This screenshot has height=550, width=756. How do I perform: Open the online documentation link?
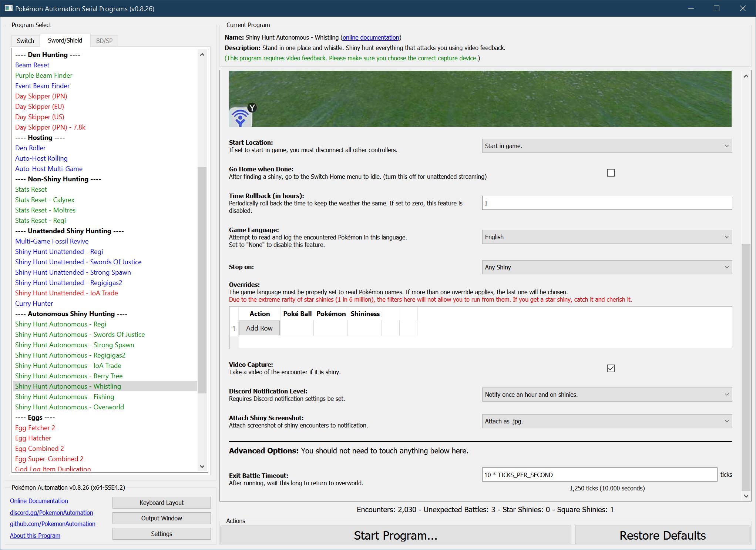(x=371, y=37)
